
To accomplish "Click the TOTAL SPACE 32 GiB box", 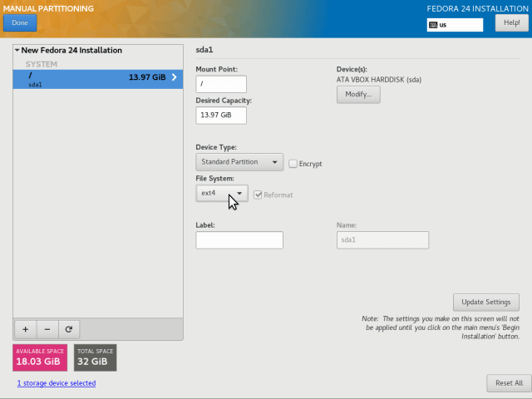I will click(x=96, y=357).
